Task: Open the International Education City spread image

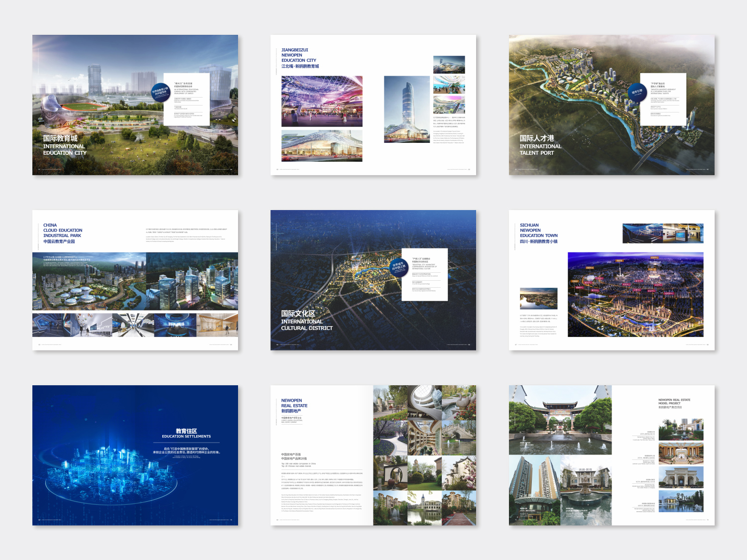Action: 135,105
